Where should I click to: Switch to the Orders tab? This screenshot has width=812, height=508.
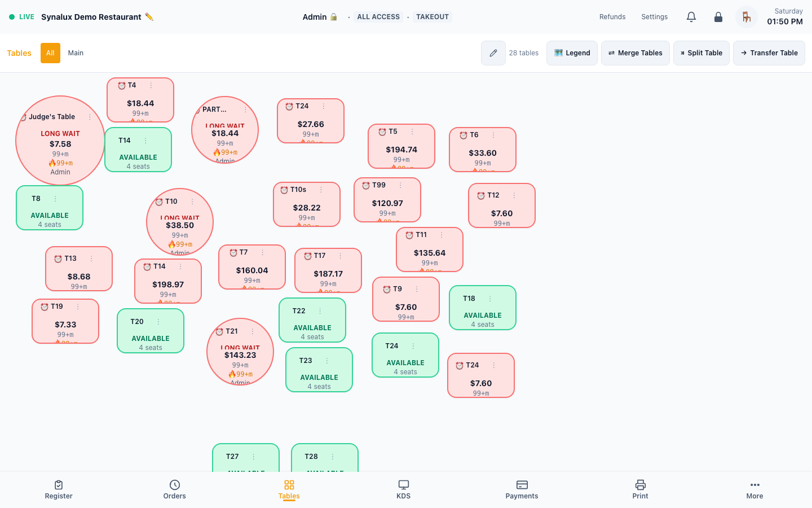pos(175,489)
